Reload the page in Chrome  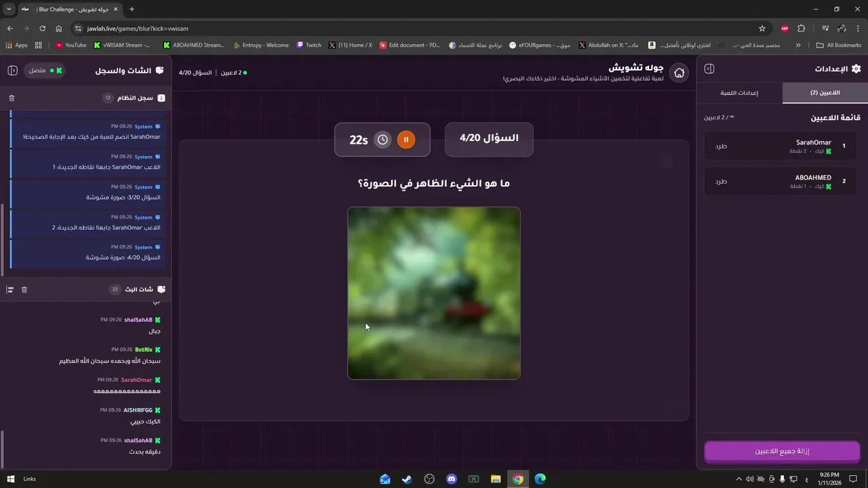point(42,28)
